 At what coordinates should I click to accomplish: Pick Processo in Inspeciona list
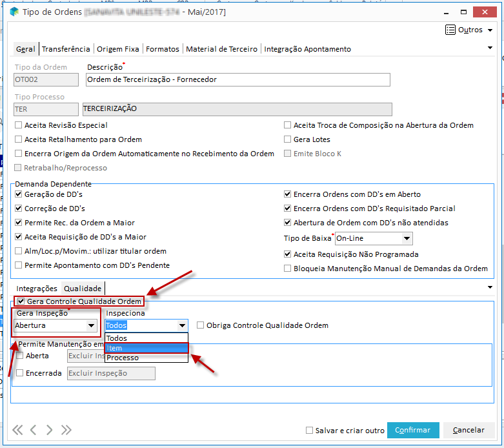146,358
